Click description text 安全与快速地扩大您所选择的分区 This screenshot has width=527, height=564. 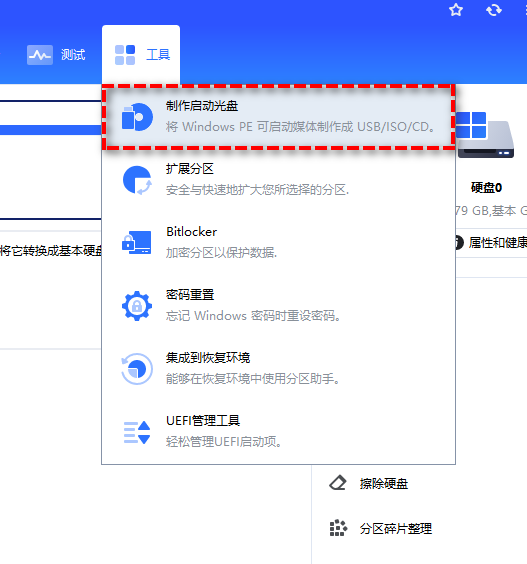click(x=257, y=190)
